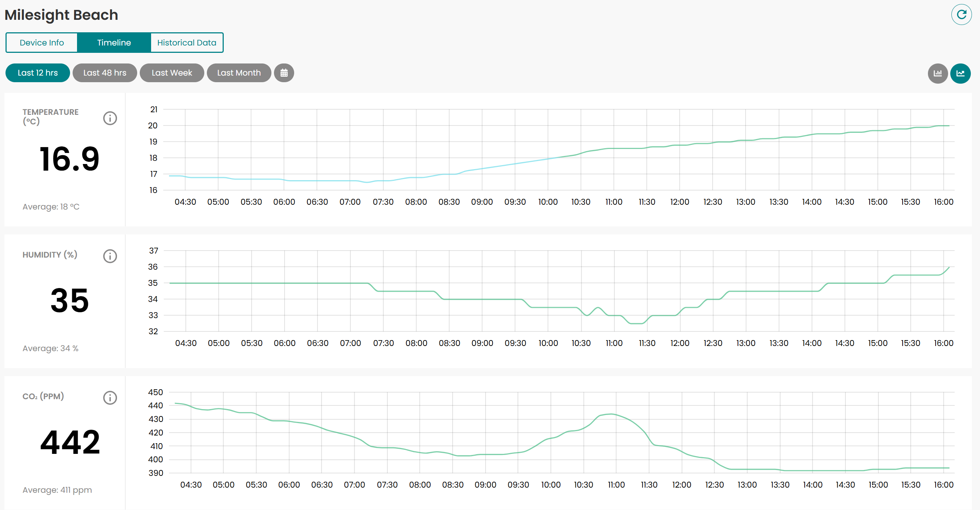Switch to bar chart view
The width and height of the screenshot is (980, 510).
coord(937,73)
